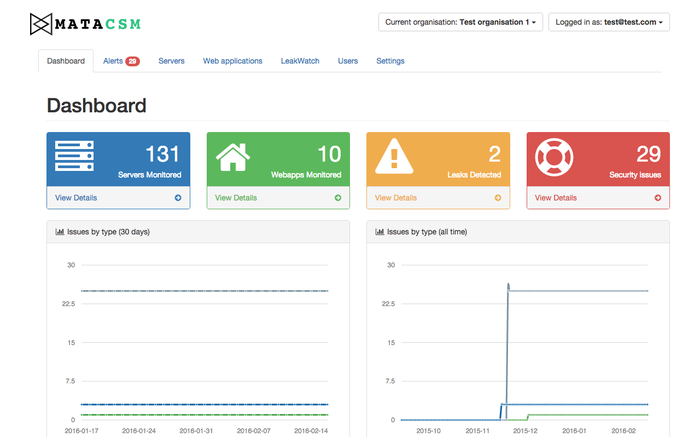Click 2016-02-14 date label on 30 days chart
700x437 pixels.
[x=311, y=431]
